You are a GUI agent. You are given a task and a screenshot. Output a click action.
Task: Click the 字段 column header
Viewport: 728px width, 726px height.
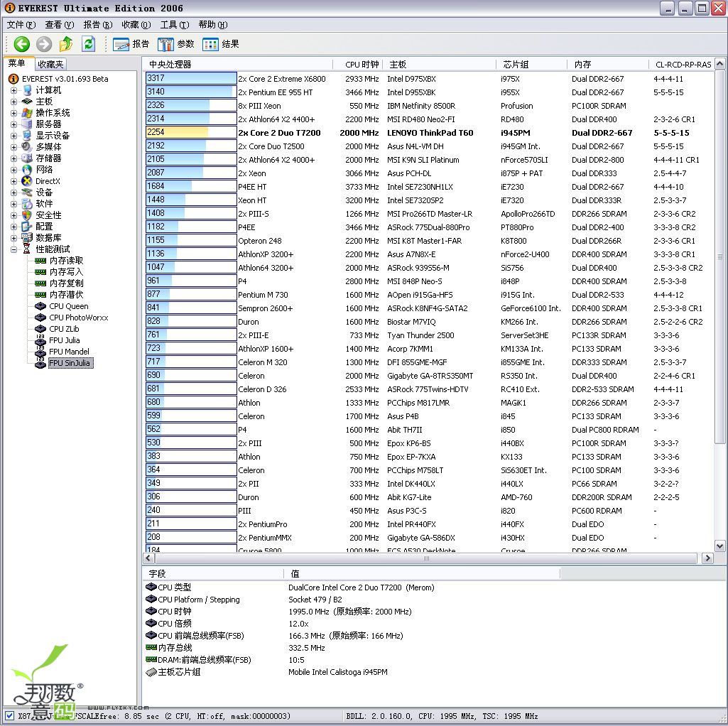coord(213,574)
